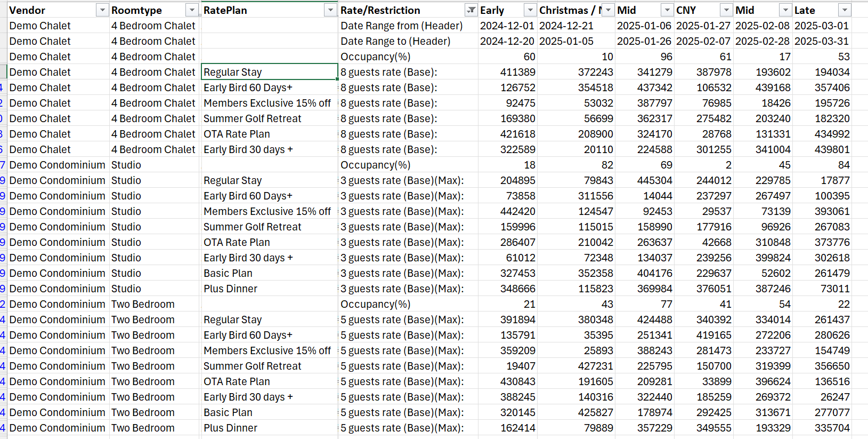Image resolution: width=868 pixels, height=439 pixels.
Task: Click filter arrow of Mid column right of CNY
Action: pyautogui.click(x=785, y=10)
